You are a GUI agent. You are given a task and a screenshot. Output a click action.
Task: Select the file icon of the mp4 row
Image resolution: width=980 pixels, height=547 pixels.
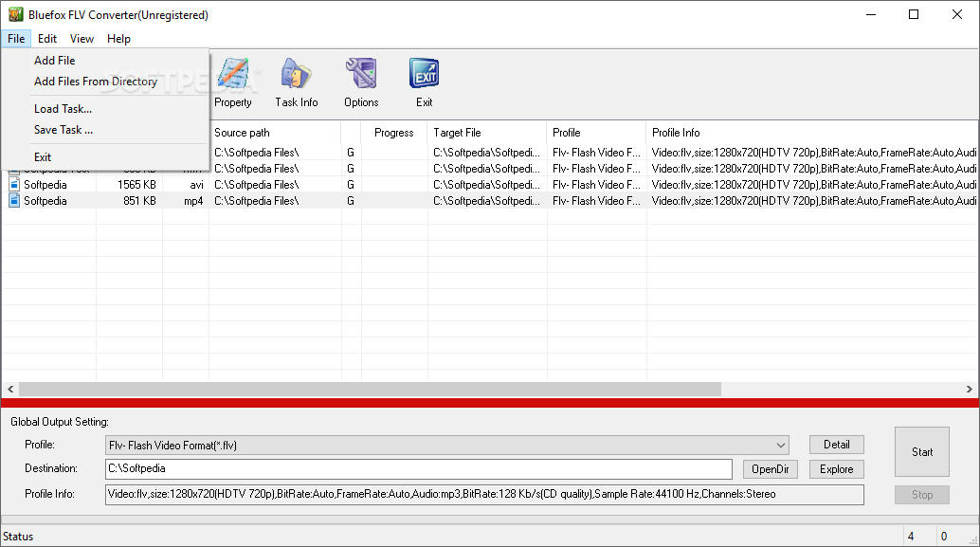coord(14,201)
